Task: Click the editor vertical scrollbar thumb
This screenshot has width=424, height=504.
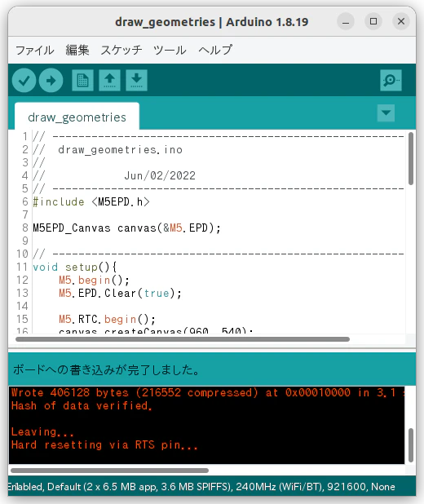Action: (x=411, y=158)
